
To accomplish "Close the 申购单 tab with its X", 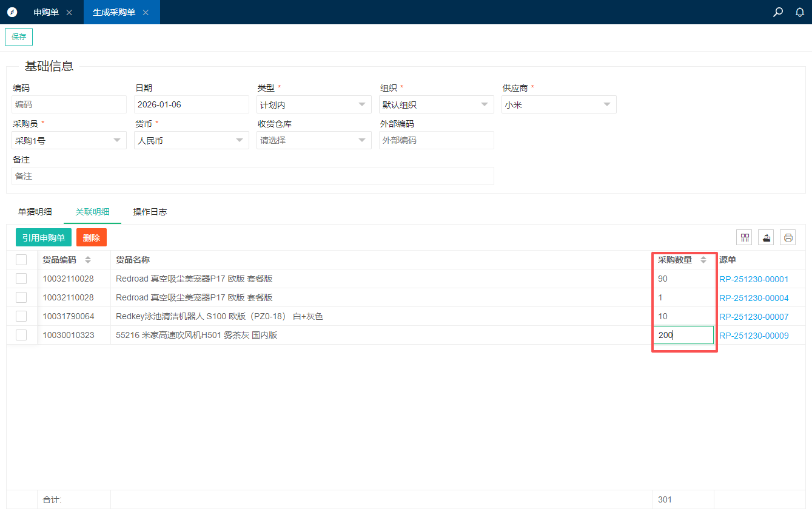I will click(69, 13).
